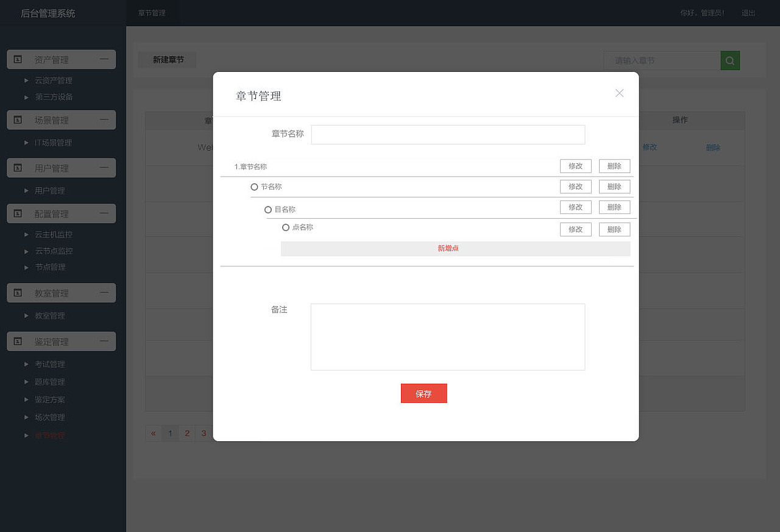Click the 教室管理 panel icon
This screenshot has height=532, width=780.
point(18,293)
